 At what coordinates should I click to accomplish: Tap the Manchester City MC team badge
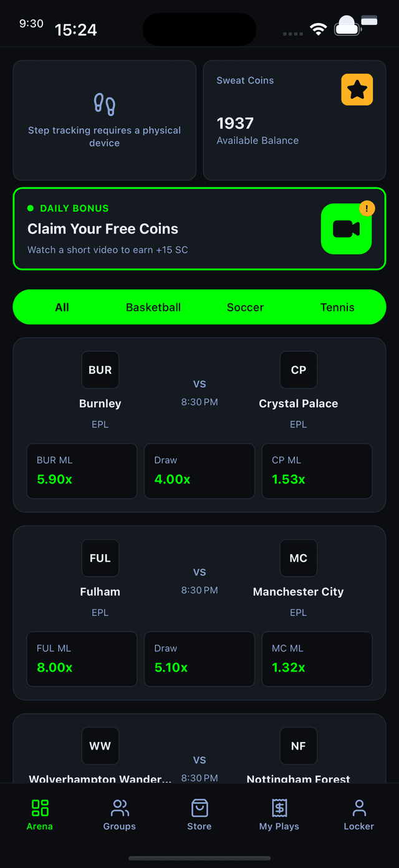click(298, 558)
